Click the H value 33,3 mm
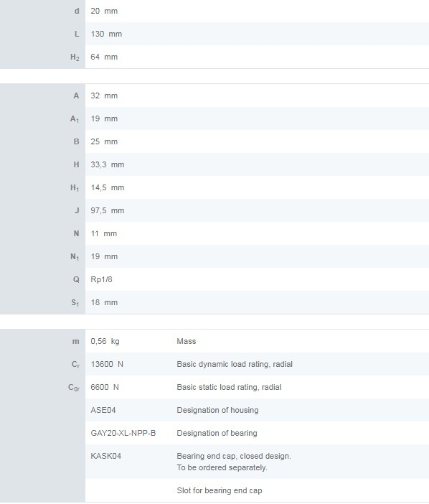This screenshot has height=504, width=429. click(x=108, y=164)
